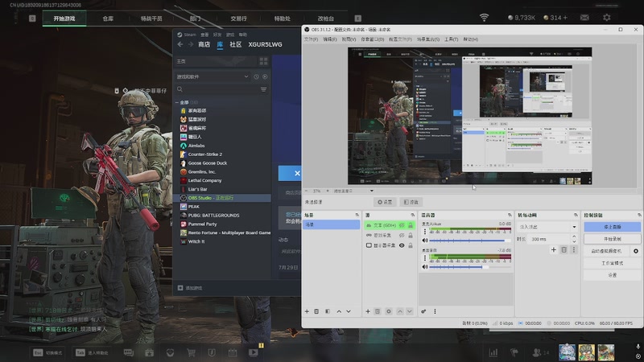Screen dimensions: 644x362
Task: Add a transition with plus icon
Action: (553, 249)
